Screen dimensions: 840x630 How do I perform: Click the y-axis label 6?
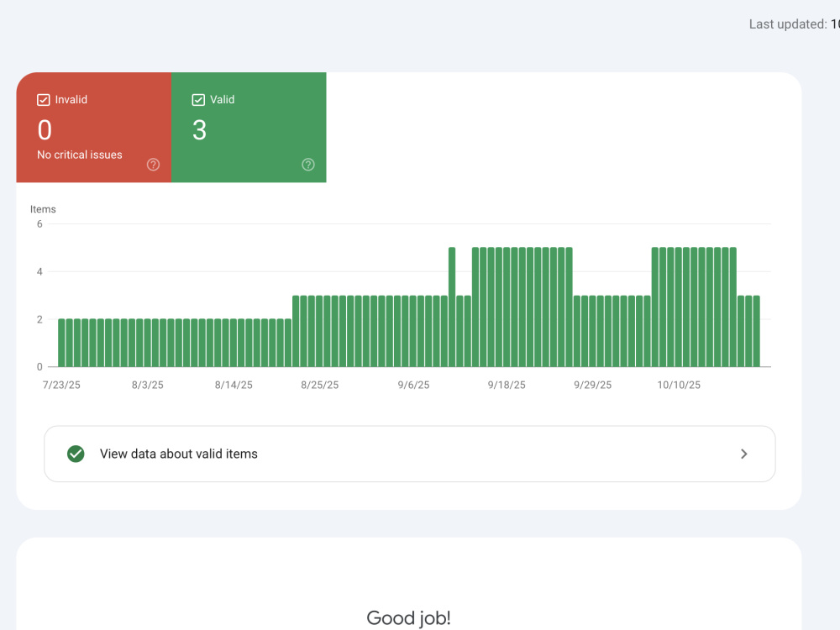[39, 224]
